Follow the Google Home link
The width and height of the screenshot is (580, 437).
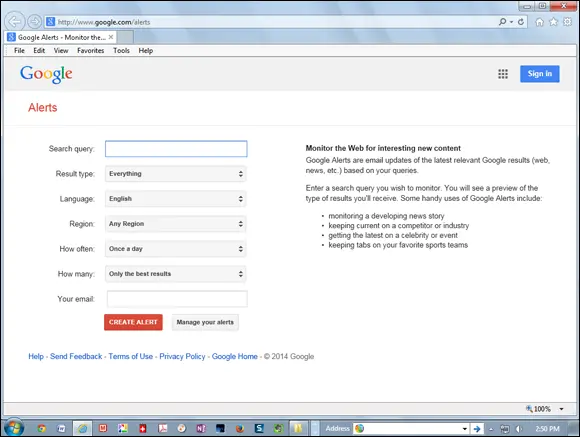(x=235, y=356)
